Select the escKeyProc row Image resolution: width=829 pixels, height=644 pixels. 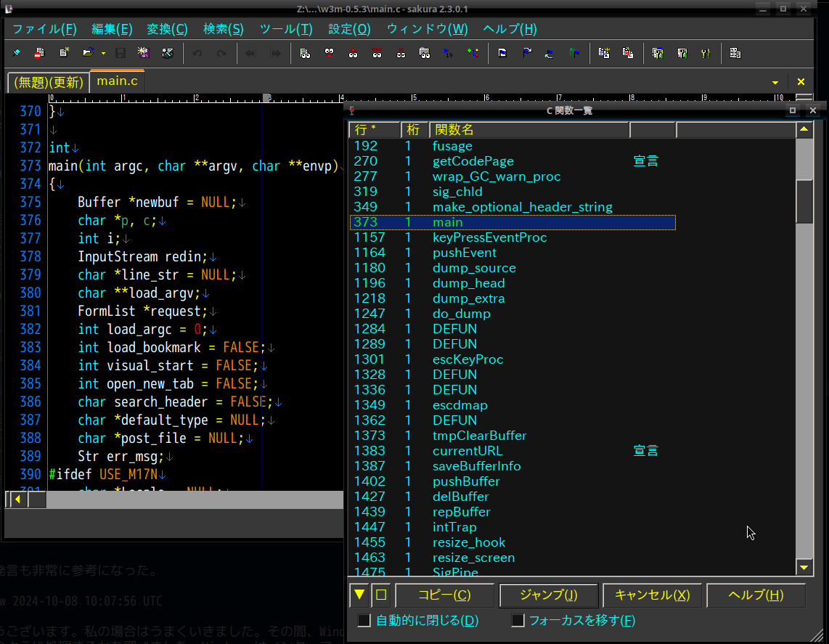(x=512, y=359)
